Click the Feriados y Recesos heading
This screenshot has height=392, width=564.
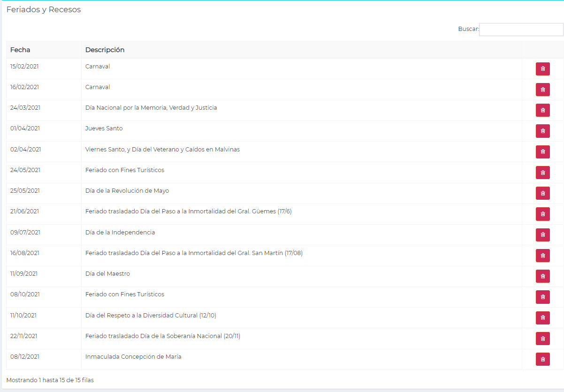[x=44, y=10]
